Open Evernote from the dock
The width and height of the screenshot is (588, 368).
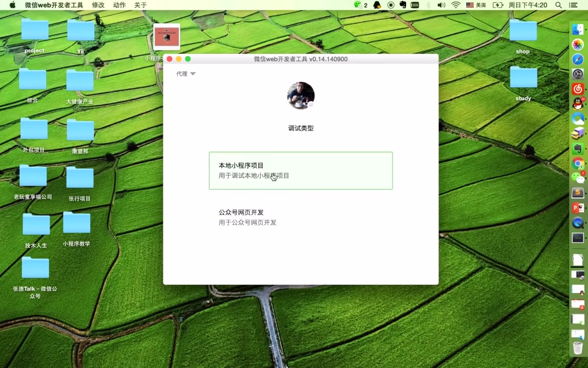point(578,148)
